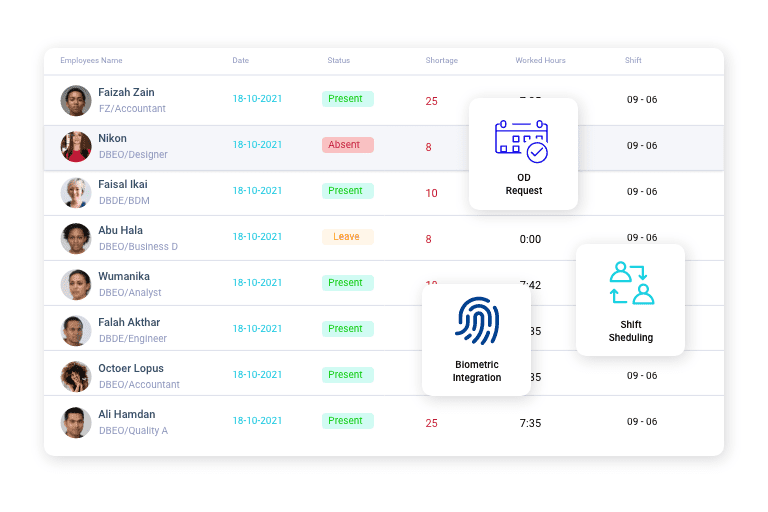Screen dimensions: 768x512
Task: Click Faizah Zain's shift 09 - 06
Action: [642, 100]
